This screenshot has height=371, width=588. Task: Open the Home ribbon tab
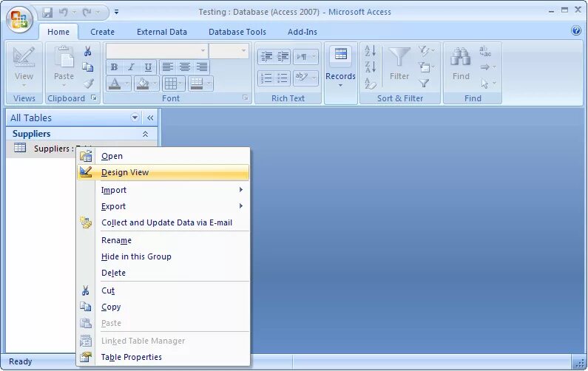58,32
